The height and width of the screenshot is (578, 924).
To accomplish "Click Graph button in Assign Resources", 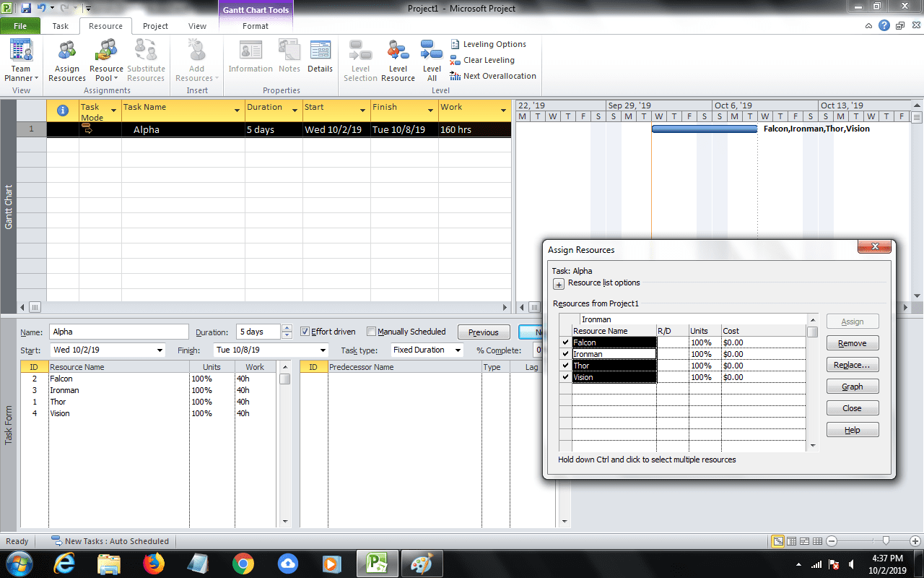I will (x=853, y=387).
